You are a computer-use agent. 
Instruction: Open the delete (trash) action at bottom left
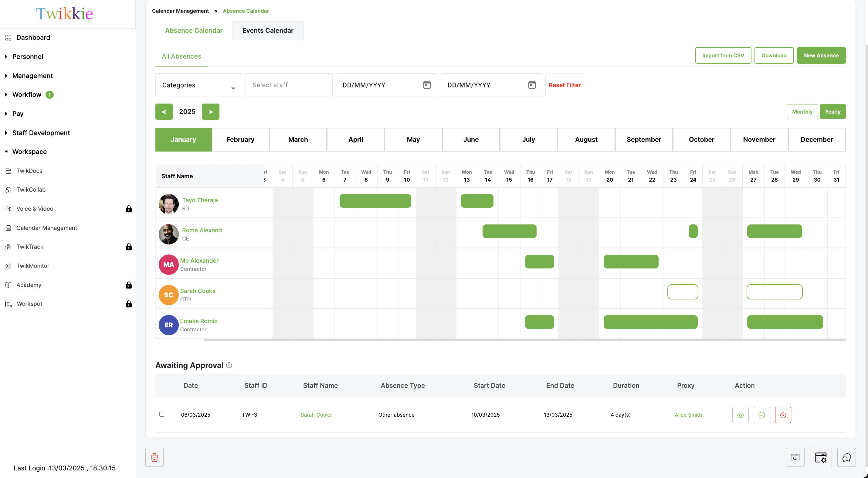point(154,457)
